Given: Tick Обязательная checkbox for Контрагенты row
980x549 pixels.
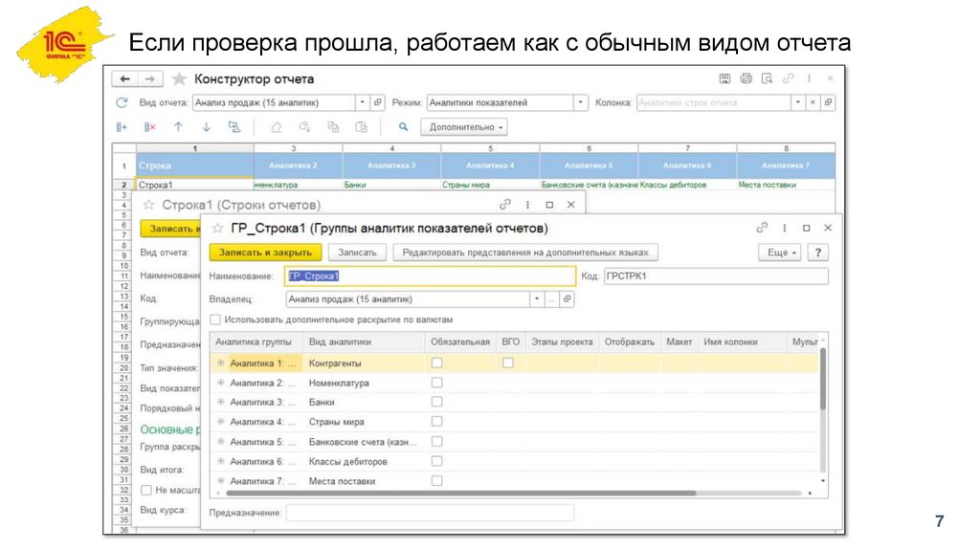Looking at the screenshot, I should [436, 362].
